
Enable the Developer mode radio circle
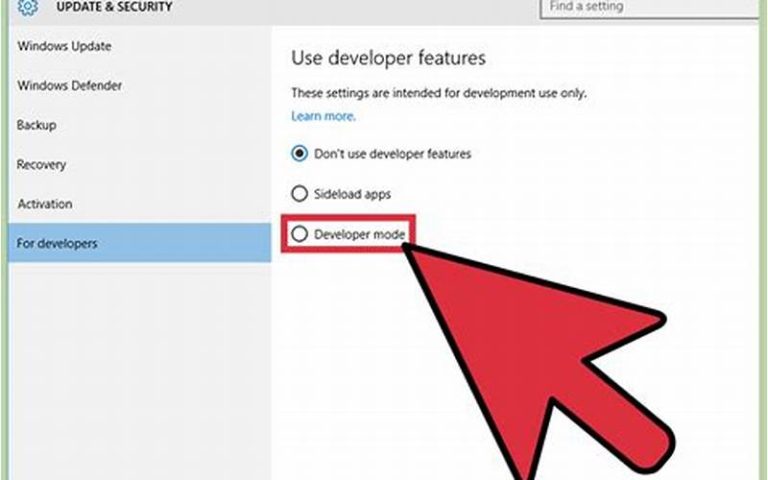pos(299,234)
